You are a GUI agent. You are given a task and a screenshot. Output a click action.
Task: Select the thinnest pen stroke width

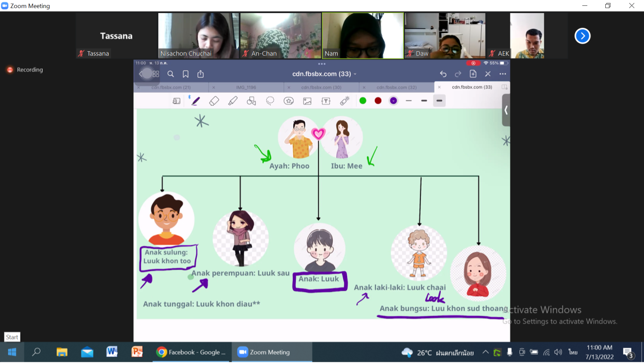tap(408, 101)
